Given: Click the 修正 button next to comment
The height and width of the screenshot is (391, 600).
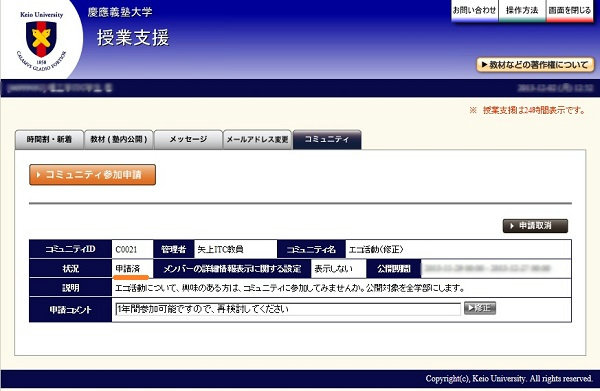Looking at the screenshot, I should pos(479,308).
